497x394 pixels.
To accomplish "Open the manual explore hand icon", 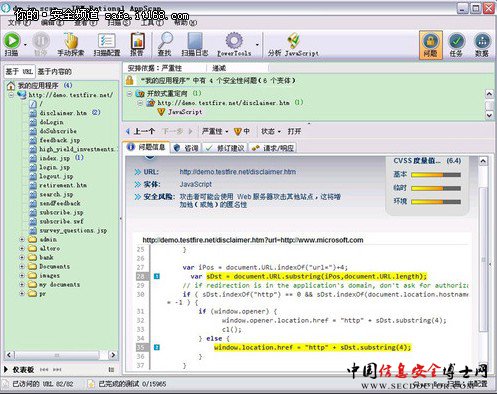I will pyautogui.click(x=71, y=41).
